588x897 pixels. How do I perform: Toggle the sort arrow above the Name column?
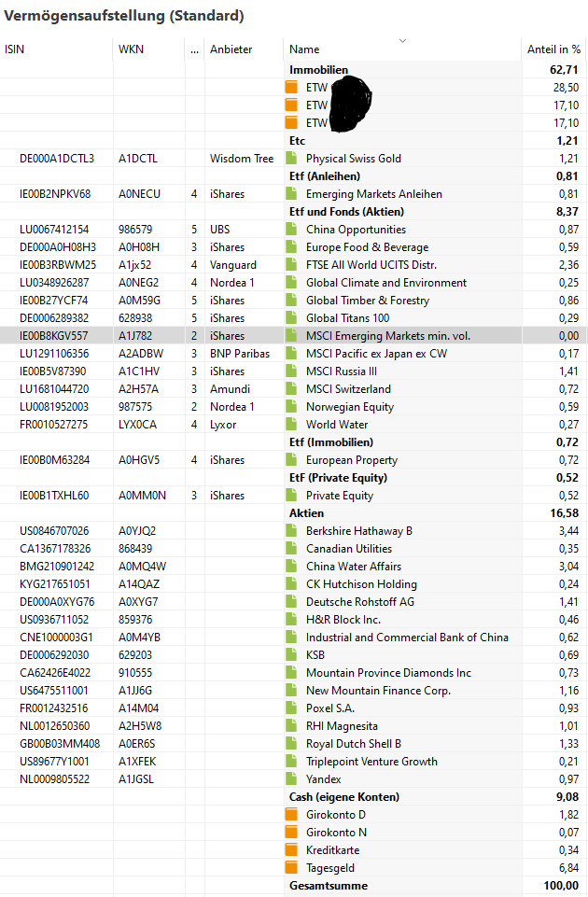[x=402, y=41]
